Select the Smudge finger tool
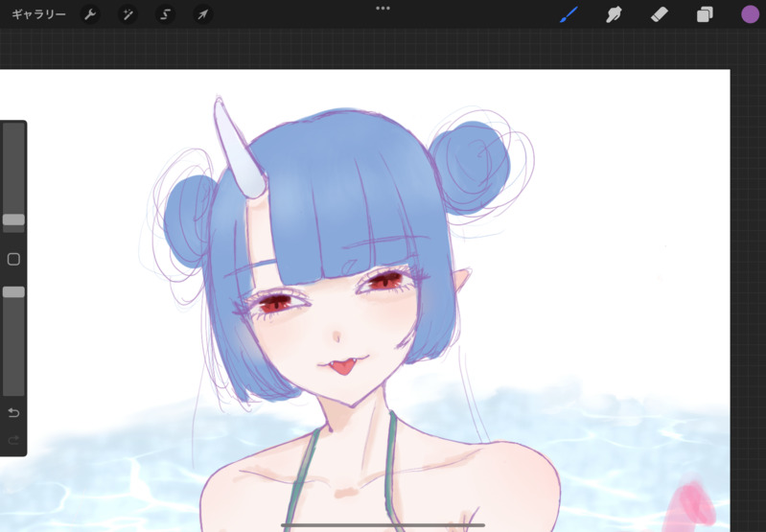 (614, 14)
